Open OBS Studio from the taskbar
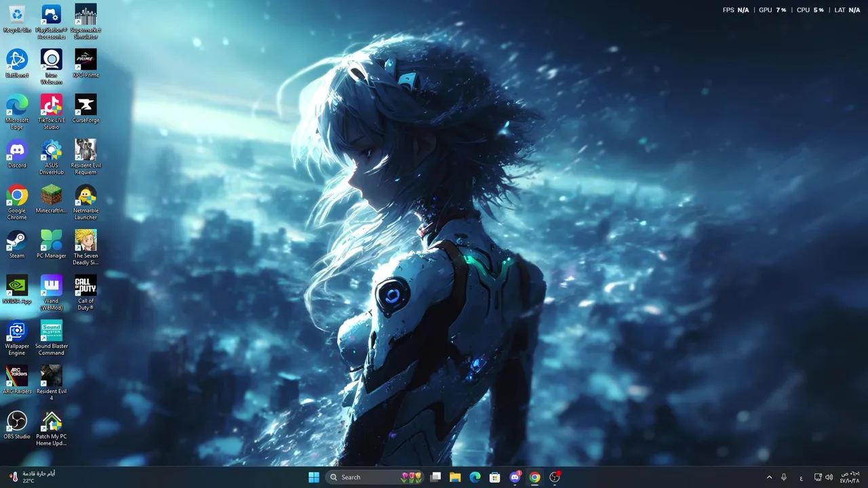Viewport: 868px width, 488px height. [555, 477]
